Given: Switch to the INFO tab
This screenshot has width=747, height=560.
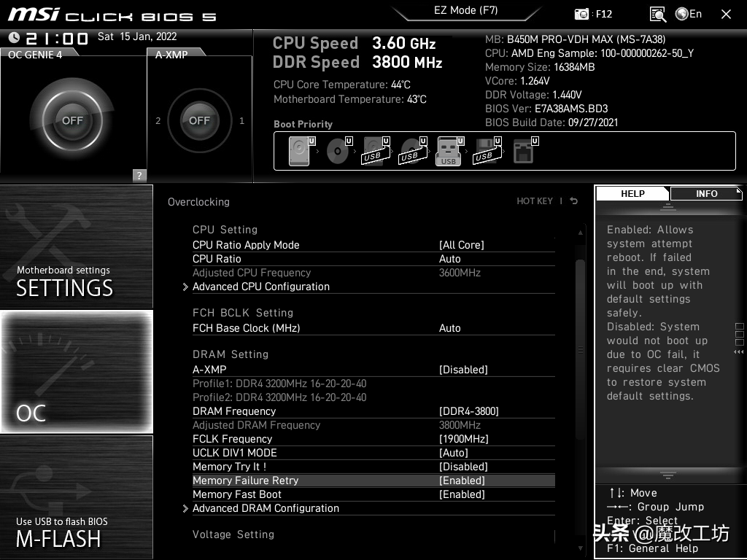Looking at the screenshot, I should pyautogui.click(x=706, y=193).
